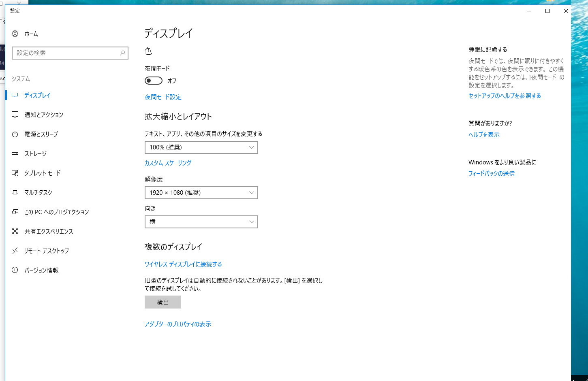The image size is (588, 381).
Task: Click the Storage drive icon
Action: [x=15, y=154]
